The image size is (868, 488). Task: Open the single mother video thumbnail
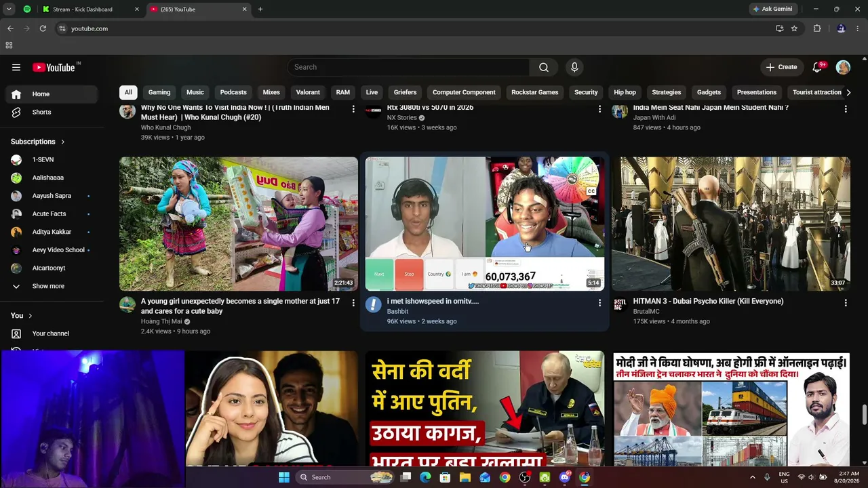click(x=239, y=224)
